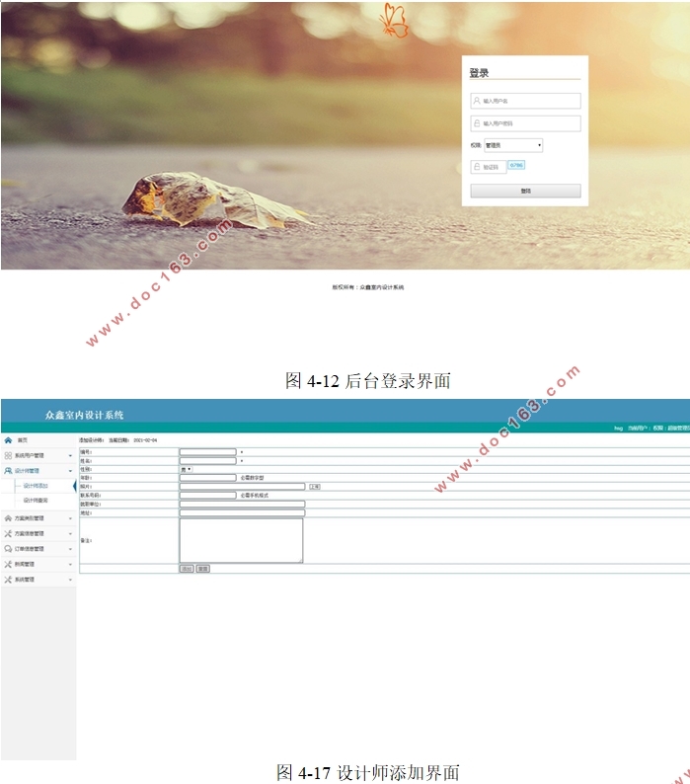Click the 方案信息管理 tools icon

pyautogui.click(x=8, y=533)
